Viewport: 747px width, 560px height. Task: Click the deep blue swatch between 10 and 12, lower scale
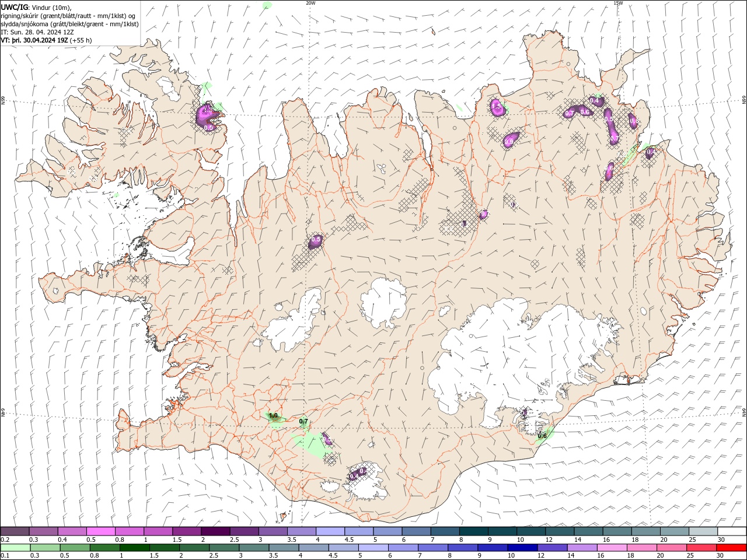(522, 548)
